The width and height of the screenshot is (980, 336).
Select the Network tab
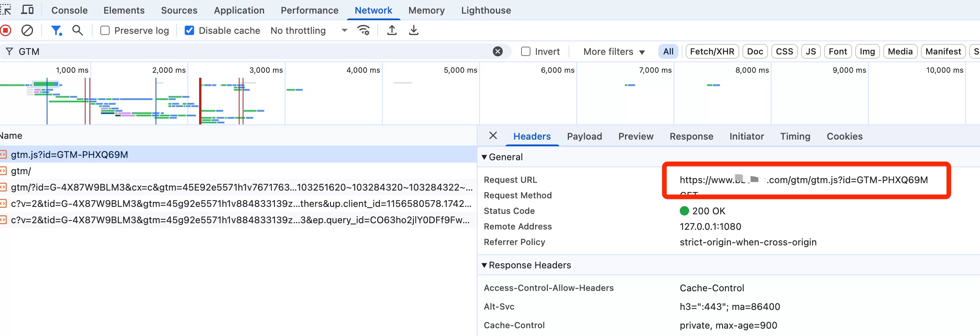[x=373, y=10]
